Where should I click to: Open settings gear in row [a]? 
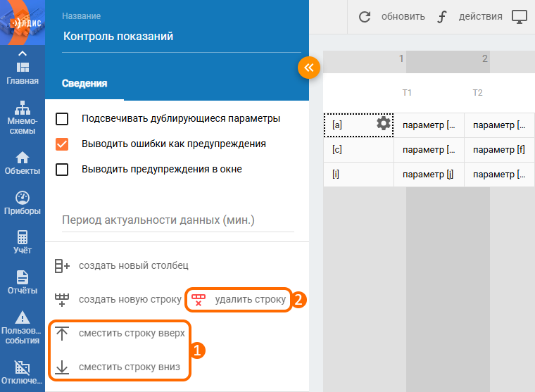pos(384,123)
